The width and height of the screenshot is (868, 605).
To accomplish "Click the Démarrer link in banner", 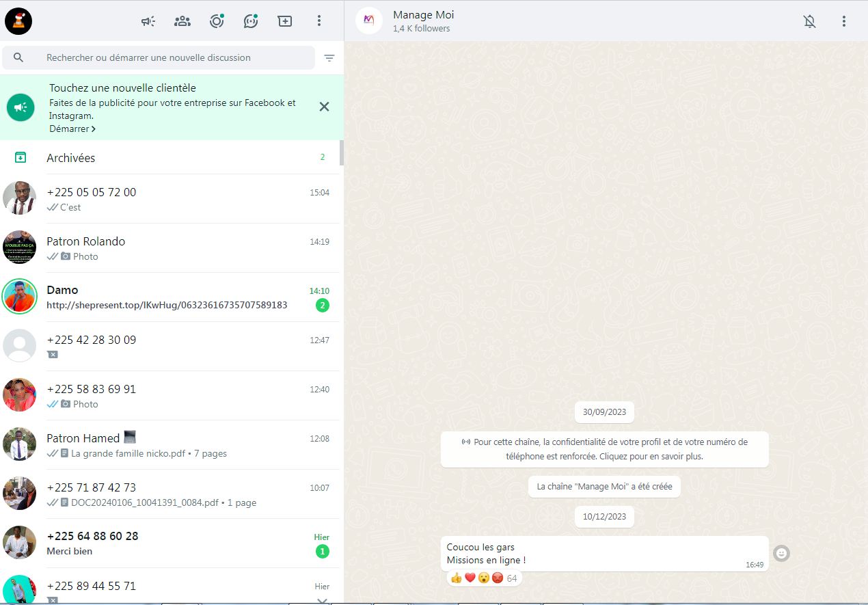I will click(x=72, y=129).
